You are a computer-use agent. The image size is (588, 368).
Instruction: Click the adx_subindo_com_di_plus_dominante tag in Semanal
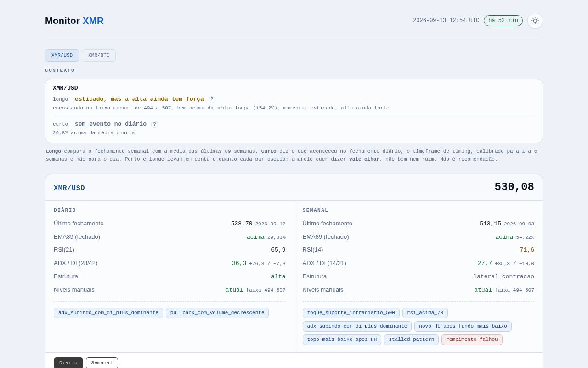(357, 326)
